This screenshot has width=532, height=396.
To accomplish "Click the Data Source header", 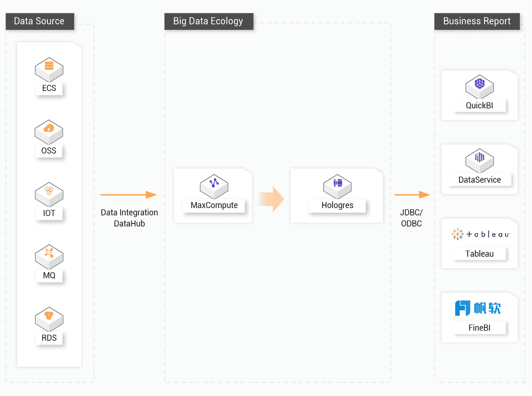I will coord(40,21).
